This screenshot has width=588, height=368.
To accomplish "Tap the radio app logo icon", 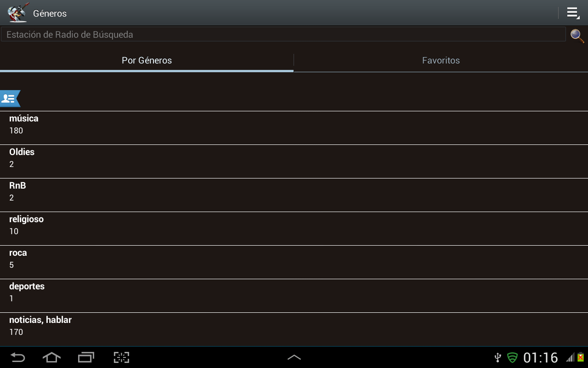I will [17, 13].
